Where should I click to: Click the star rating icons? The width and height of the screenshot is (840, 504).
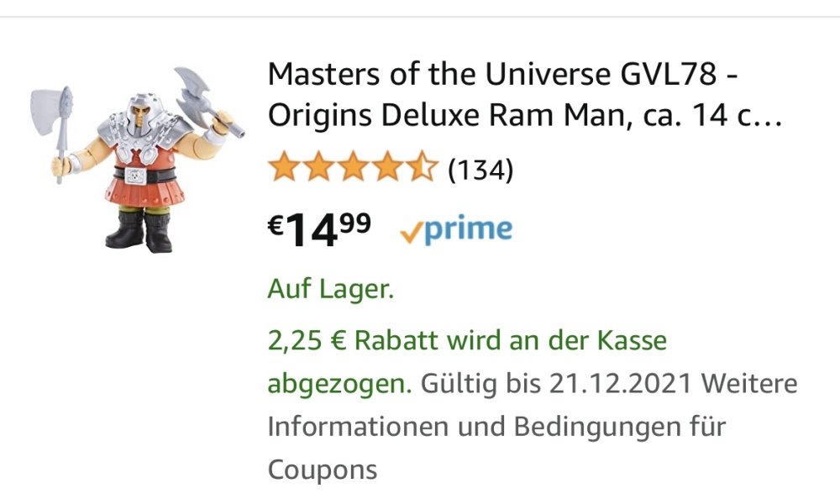click(354, 168)
